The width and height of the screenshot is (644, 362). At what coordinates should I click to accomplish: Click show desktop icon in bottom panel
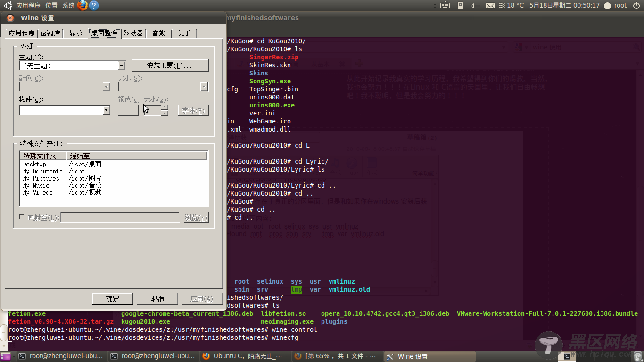tap(6, 356)
